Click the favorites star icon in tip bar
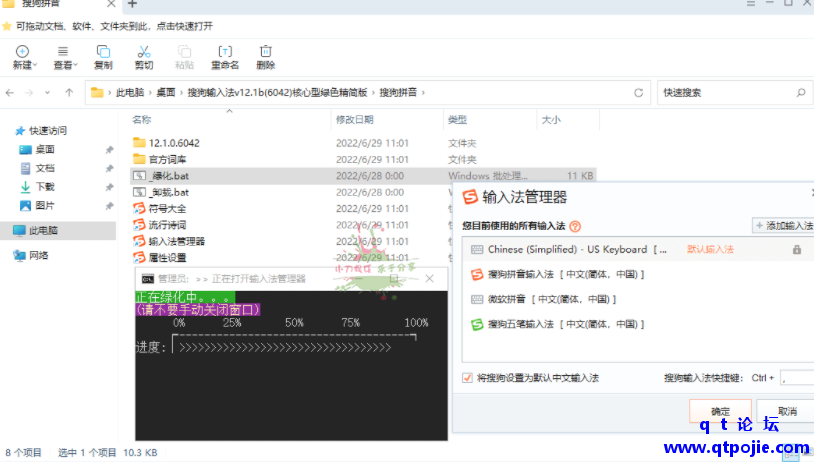This screenshot has width=814, height=462. pyautogui.click(x=7, y=26)
